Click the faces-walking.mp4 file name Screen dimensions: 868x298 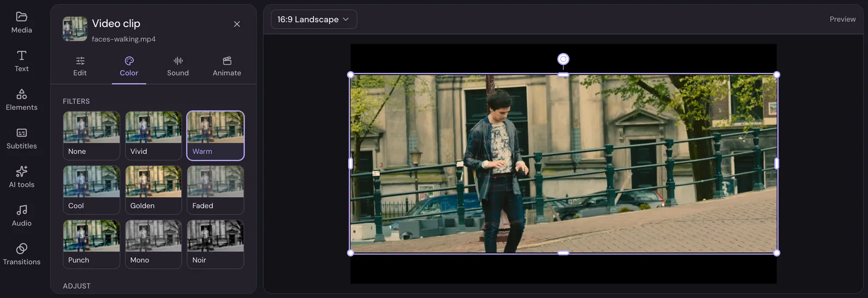pyautogui.click(x=124, y=39)
